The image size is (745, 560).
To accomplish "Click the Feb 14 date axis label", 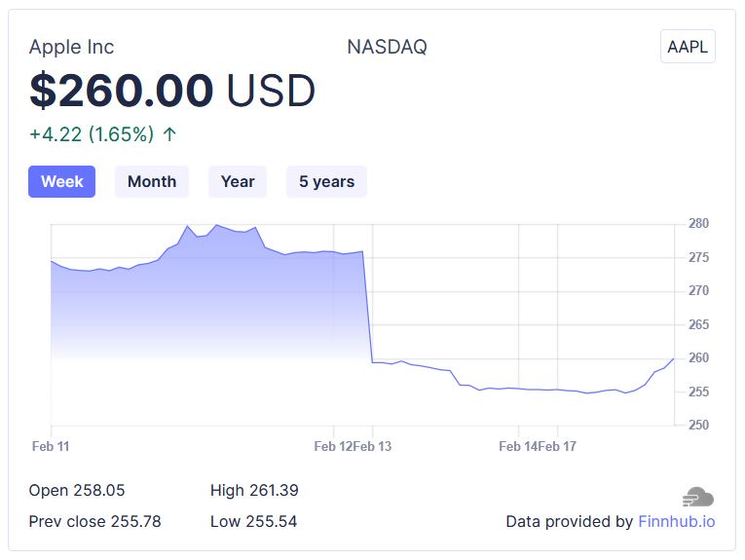I will tap(517, 446).
